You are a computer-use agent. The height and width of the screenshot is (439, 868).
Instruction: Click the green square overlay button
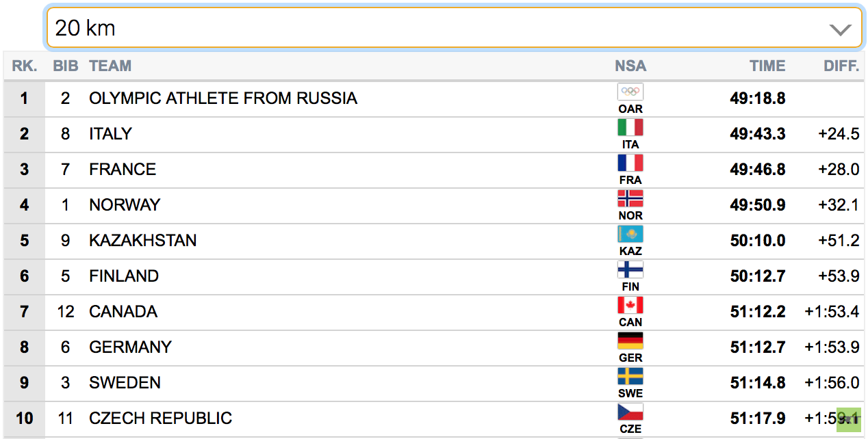(x=849, y=420)
